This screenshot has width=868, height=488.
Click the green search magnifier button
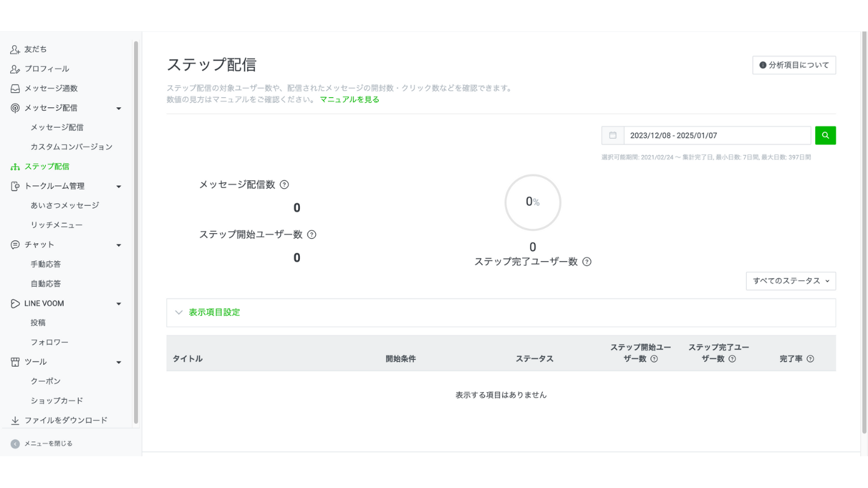(825, 135)
